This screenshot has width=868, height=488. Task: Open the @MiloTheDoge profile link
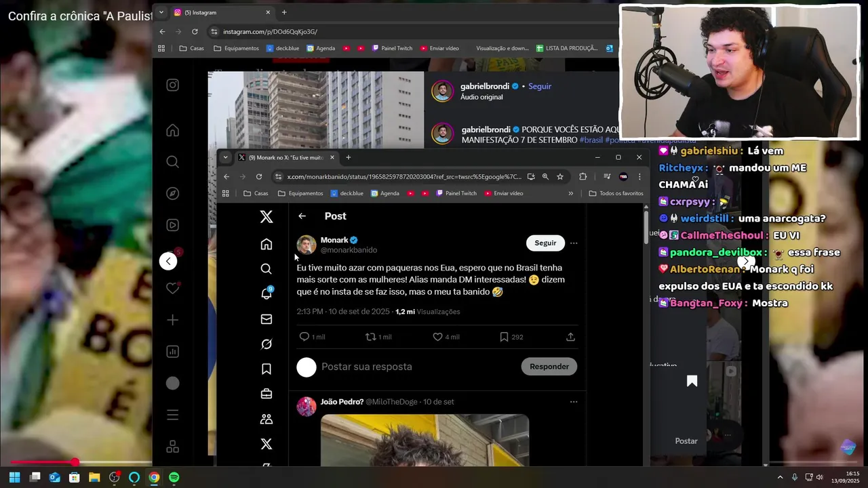pos(391,402)
